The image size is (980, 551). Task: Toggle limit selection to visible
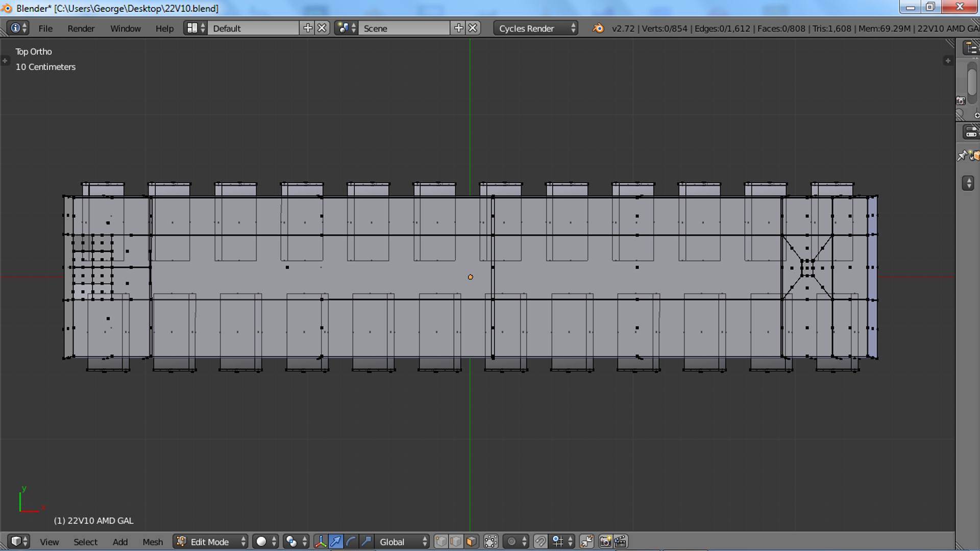click(491, 542)
